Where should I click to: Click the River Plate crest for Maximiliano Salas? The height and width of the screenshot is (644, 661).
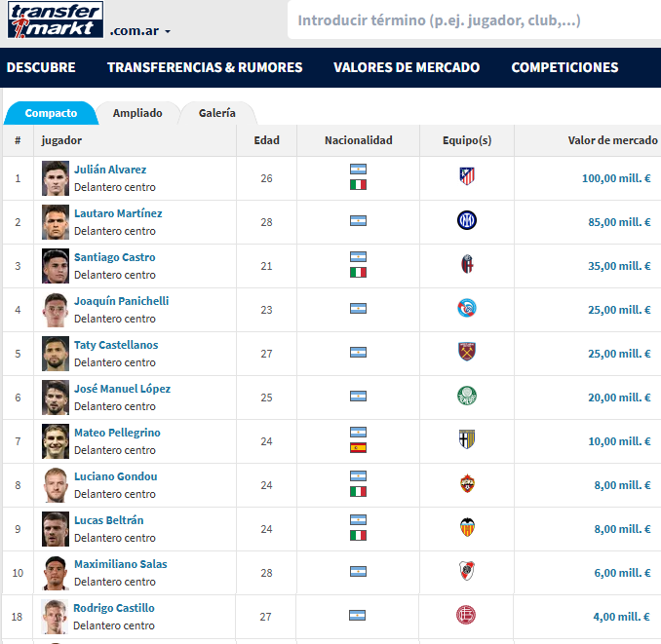(467, 571)
